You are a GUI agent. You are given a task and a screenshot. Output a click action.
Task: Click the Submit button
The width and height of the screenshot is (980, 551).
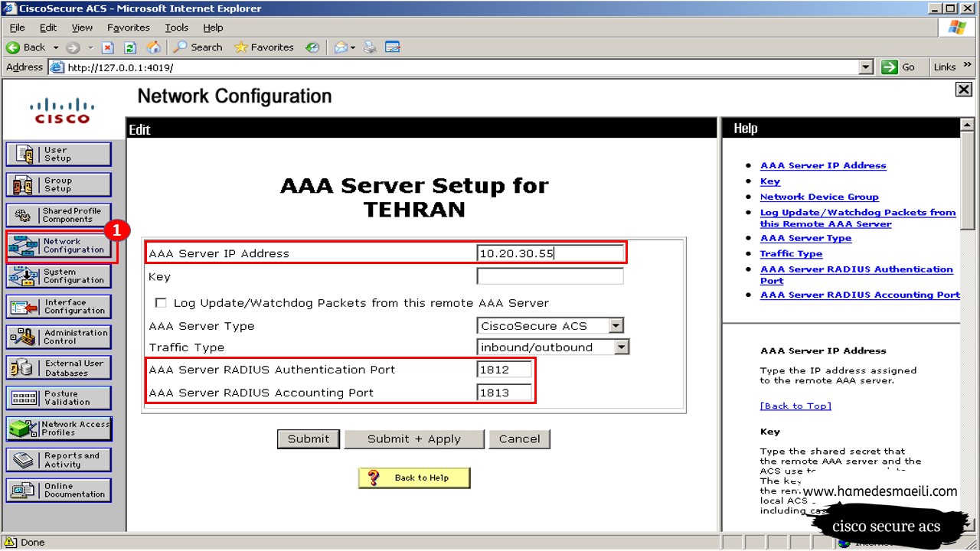(x=309, y=439)
